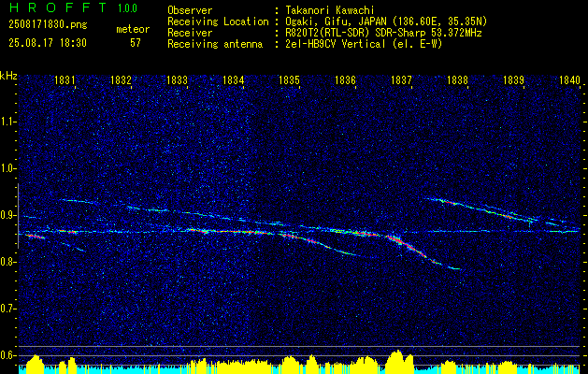This screenshot has width=588, height=374.
Task: Click the Receiving Location field label
Action: [x=218, y=22]
